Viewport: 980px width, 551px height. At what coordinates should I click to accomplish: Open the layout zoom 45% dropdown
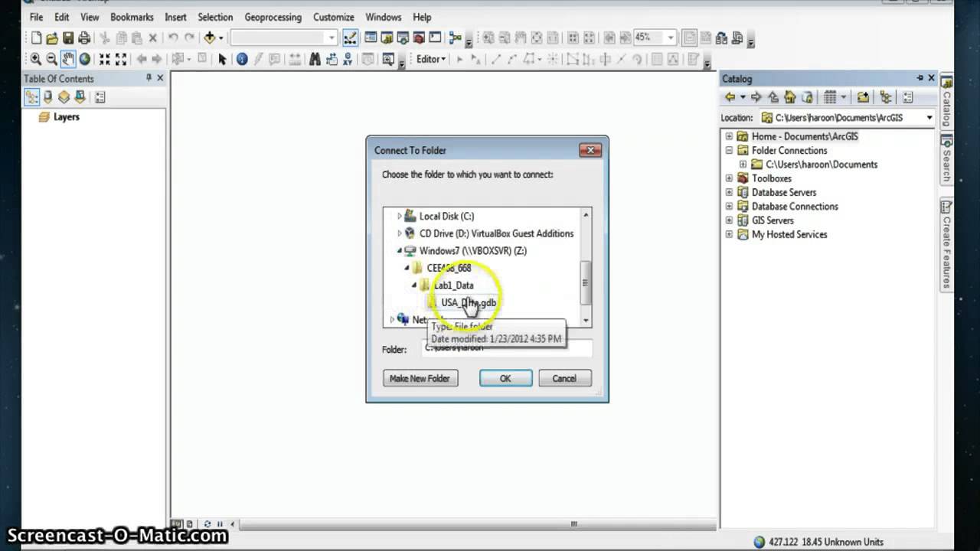click(671, 37)
